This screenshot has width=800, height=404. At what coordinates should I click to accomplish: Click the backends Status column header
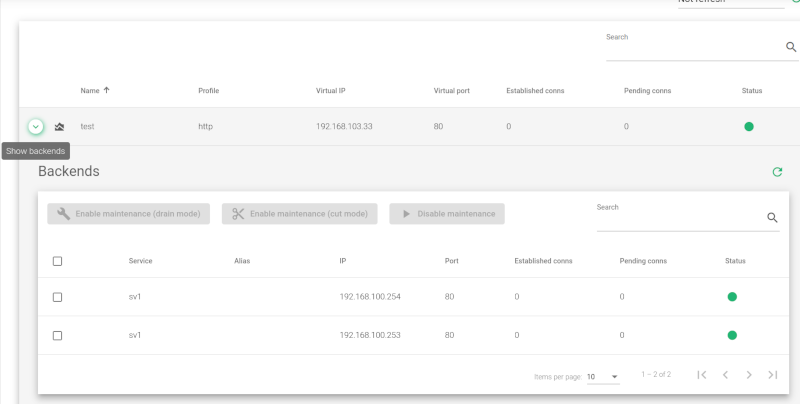[735, 261]
